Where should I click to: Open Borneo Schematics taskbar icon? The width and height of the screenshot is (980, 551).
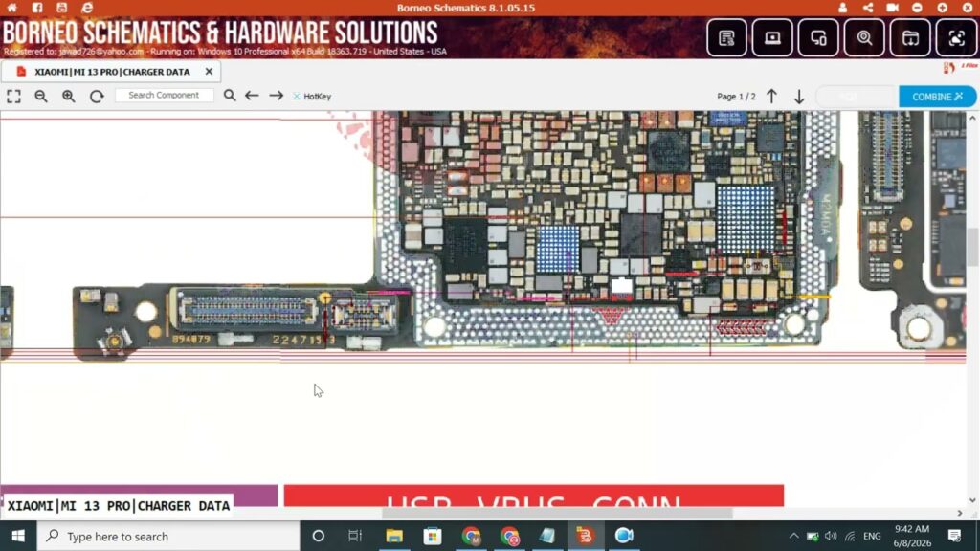(x=585, y=536)
